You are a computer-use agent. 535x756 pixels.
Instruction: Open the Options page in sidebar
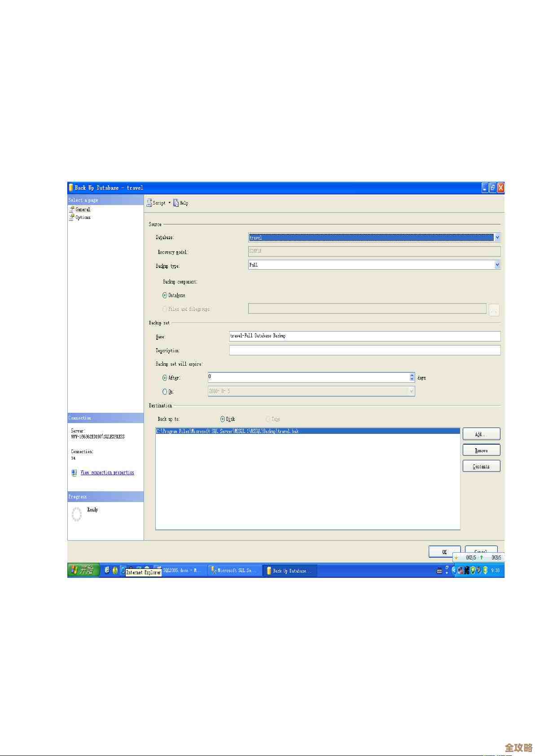[x=83, y=218]
